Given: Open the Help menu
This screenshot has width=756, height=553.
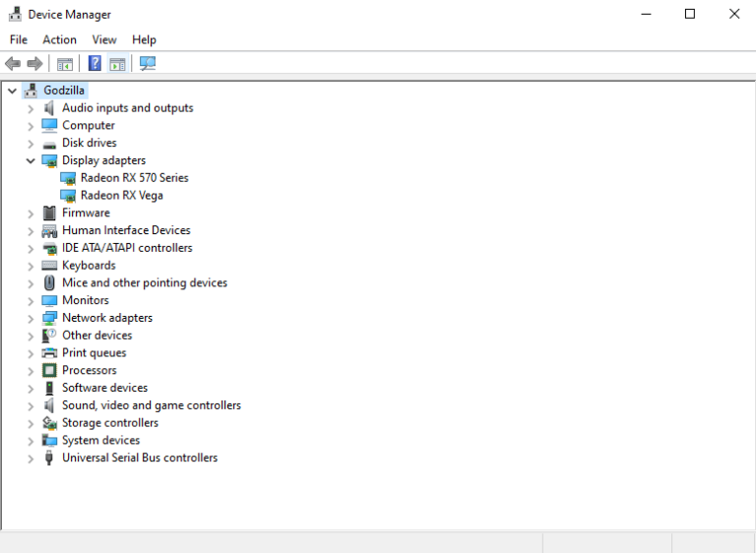Looking at the screenshot, I should (x=144, y=39).
